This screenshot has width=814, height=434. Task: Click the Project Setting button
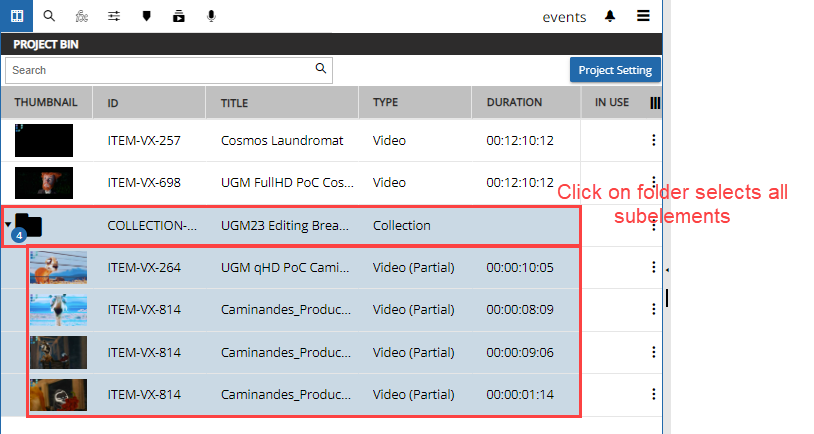[615, 70]
